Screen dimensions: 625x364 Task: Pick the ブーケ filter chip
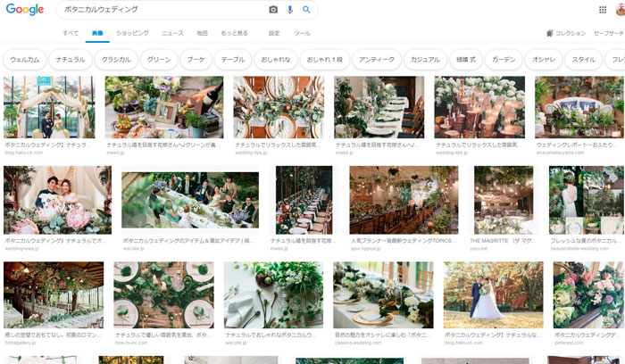tap(196, 60)
